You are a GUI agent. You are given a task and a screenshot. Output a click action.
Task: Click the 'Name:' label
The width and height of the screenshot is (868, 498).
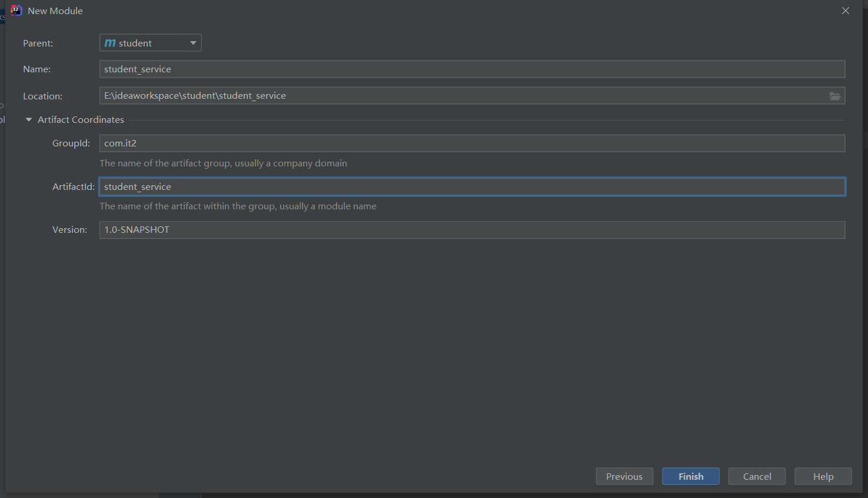point(36,69)
